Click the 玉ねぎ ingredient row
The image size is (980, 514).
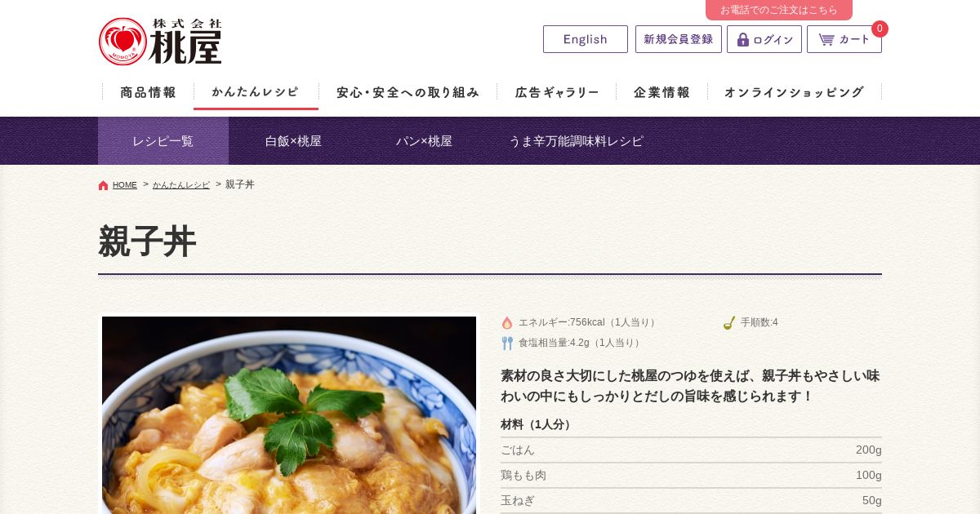691,501
